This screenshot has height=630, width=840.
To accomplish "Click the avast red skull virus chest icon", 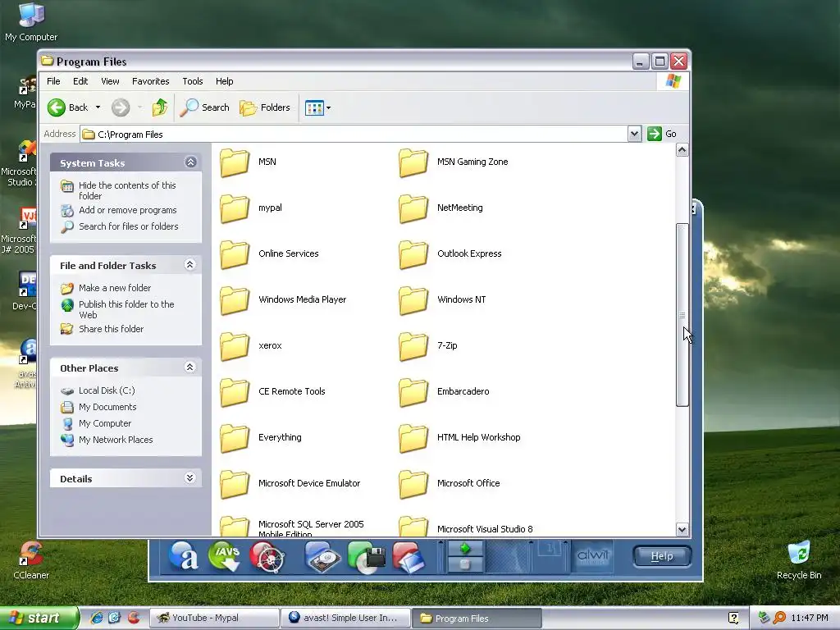I will pos(267,556).
